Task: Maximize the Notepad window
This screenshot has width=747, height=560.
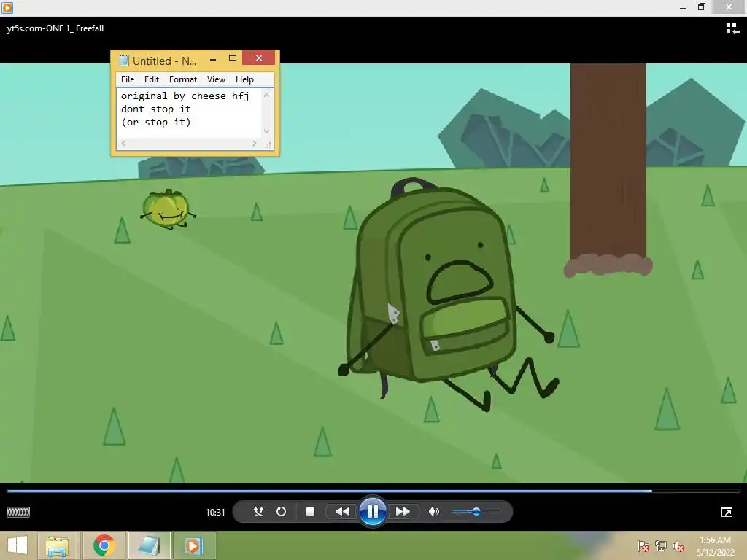Action: tap(233, 58)
